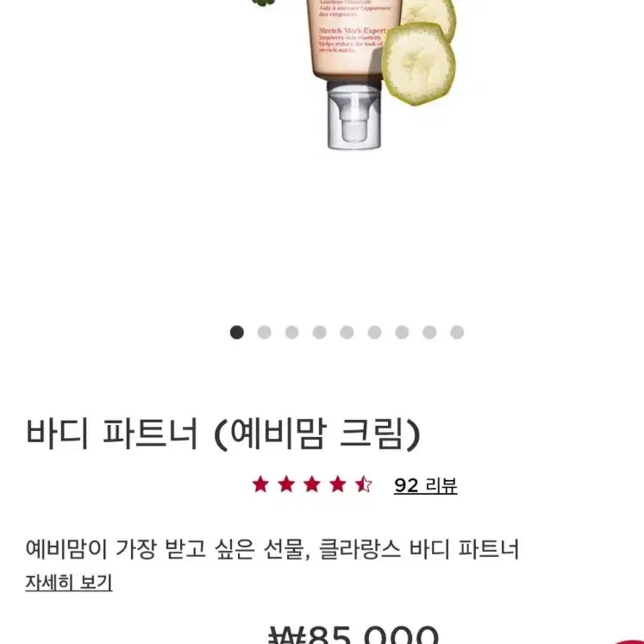Go to the second carousel image dot

click(264, 332)
